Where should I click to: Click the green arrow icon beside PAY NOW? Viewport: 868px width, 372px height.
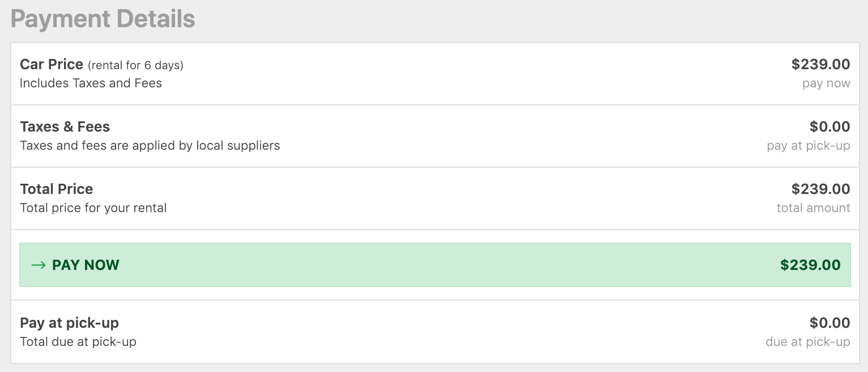click(x=39, y=265)
